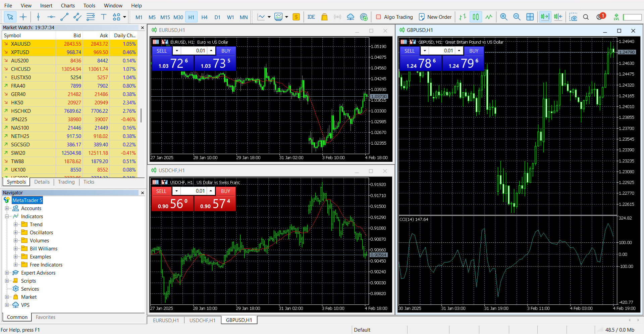Take a chart screenshot with camera icon
The width and height of the screenshot is (644, 334).
coord(573,17)
